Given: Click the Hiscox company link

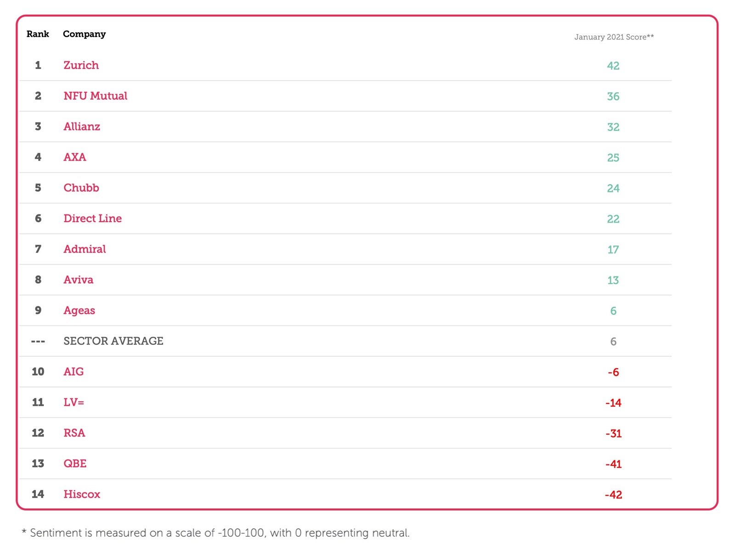Looking at the screenshot, I should click(82, 494).
